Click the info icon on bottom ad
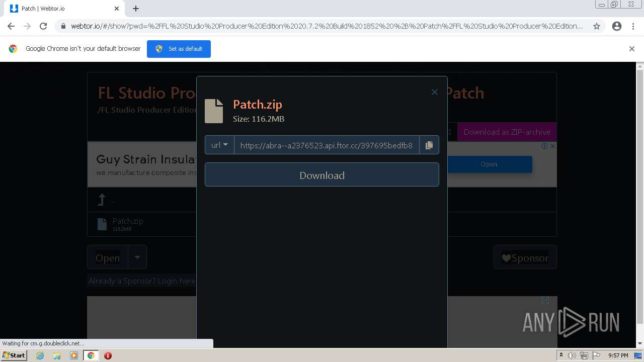The image size is (644, 362). 544,300
